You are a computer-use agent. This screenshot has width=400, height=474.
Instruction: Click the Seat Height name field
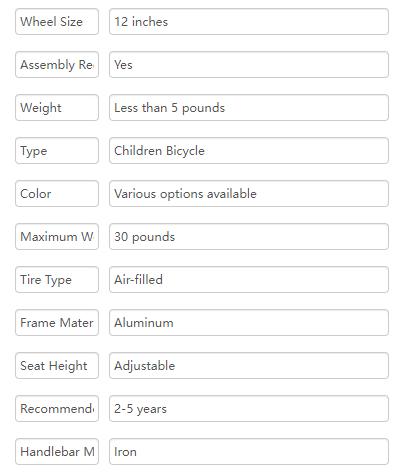pyautogui.click(x=57, y=366)
